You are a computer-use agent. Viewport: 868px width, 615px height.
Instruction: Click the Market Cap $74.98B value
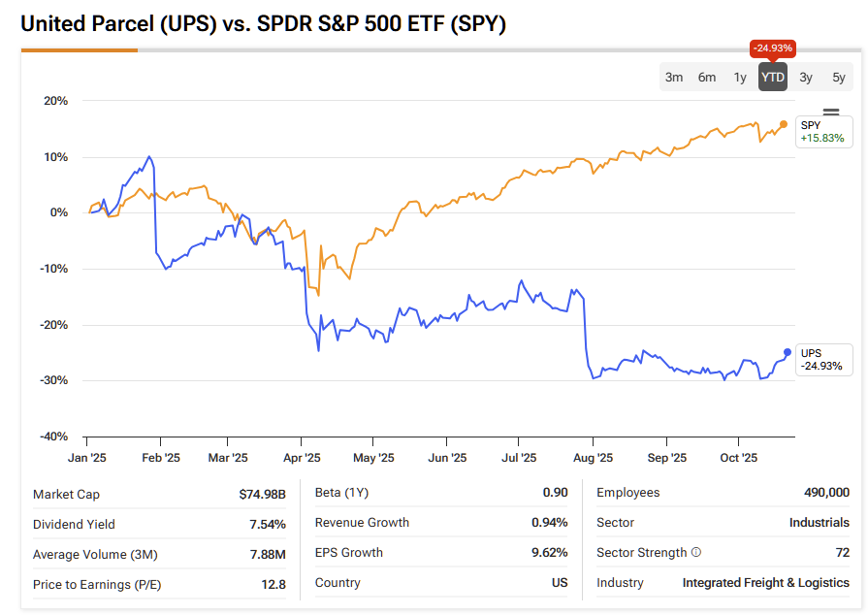[x=262, y=494]
